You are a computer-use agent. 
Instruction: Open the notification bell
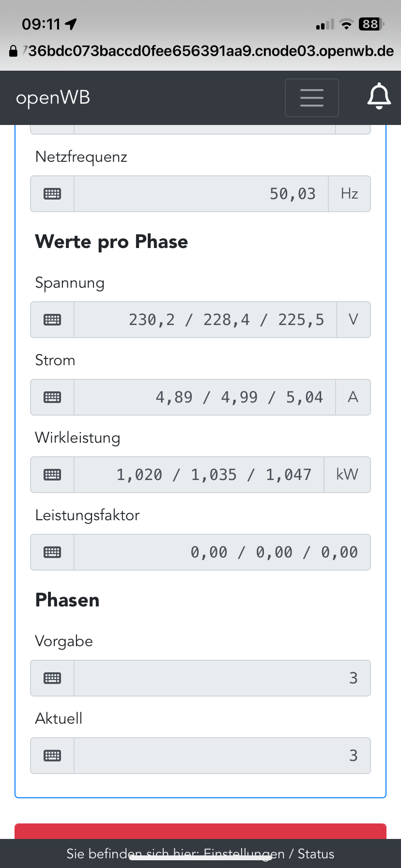pyautogui.click(x=379, y=96)
